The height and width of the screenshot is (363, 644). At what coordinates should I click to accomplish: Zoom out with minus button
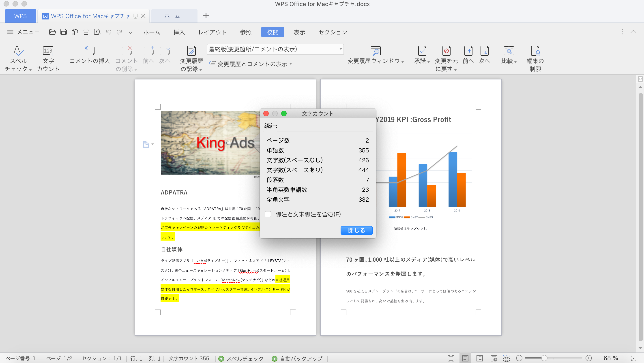[519, 358]
